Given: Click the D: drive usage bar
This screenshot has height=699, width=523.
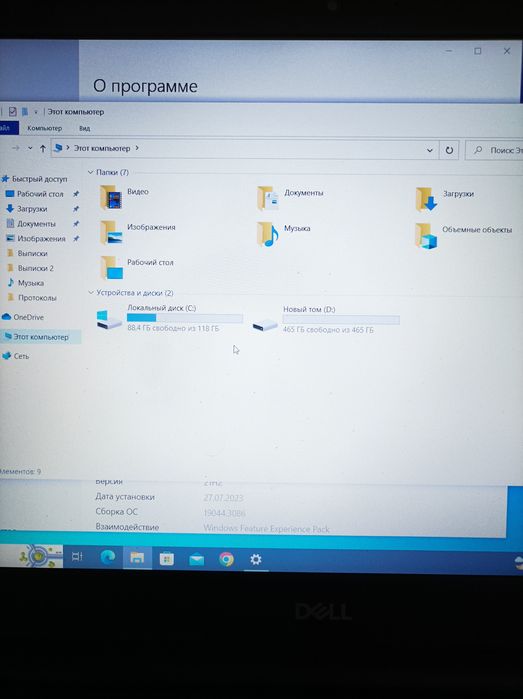Looking at the screenshot, I should coord(341,320).
